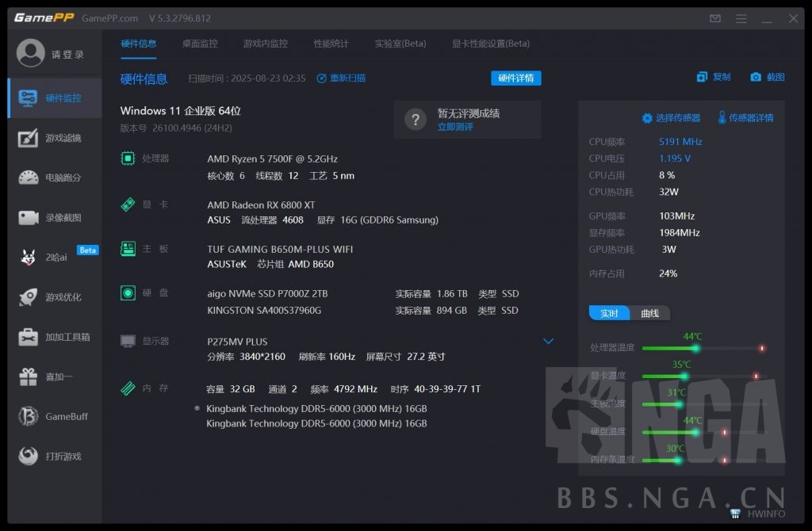Open the 实验室(Beta) tab
The image size is (812, 531).
pyautogui.click(x=400, y=44)
